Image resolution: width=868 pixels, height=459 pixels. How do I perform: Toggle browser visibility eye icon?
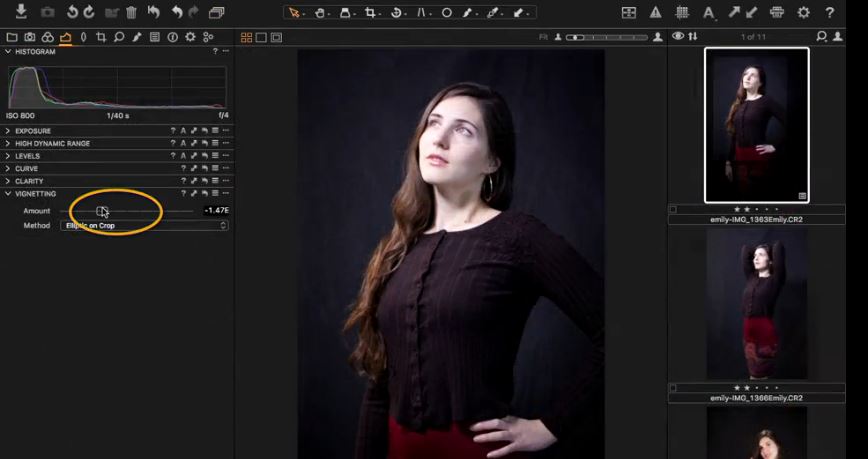[x=678, y=37]
